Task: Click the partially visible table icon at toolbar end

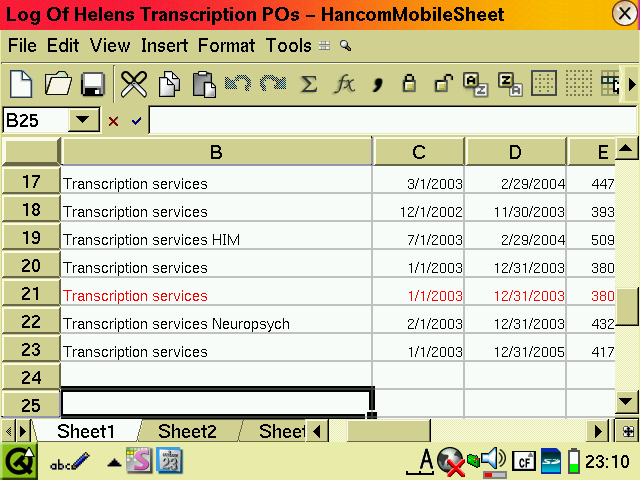Action: click(x=610, y=83)
